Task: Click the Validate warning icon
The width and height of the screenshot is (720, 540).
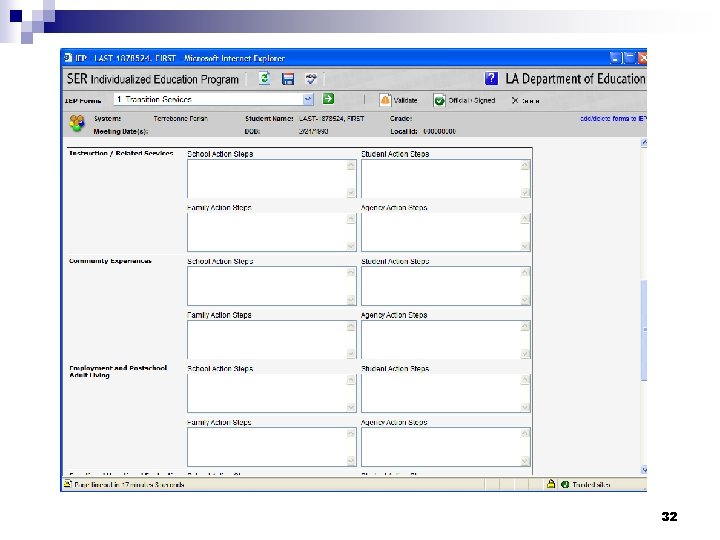Action: point(385,100)
